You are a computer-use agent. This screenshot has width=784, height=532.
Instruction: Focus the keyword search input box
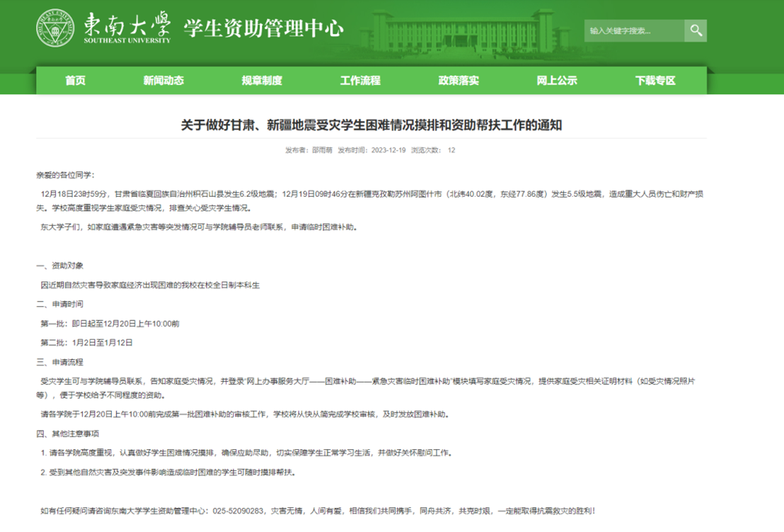[633, 30]
